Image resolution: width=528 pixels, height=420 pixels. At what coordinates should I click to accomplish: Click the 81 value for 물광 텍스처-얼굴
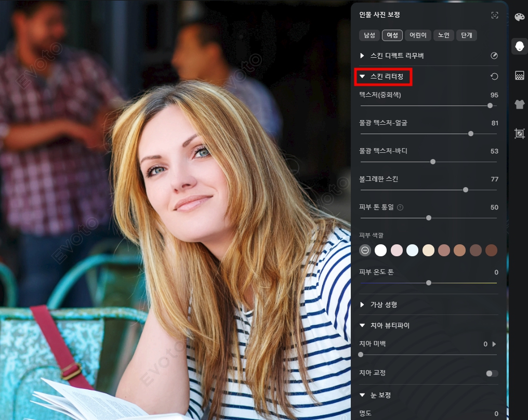point(495,123)
